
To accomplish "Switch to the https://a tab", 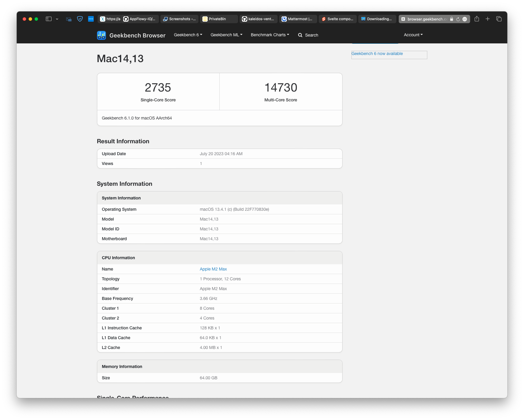I will [110, 19].
